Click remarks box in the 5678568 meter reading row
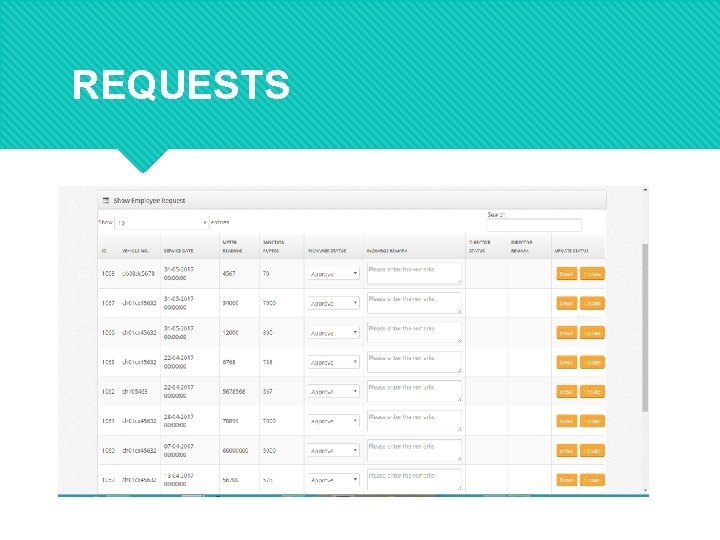Viewport: 720px width, 540px height. coord(414,392)
